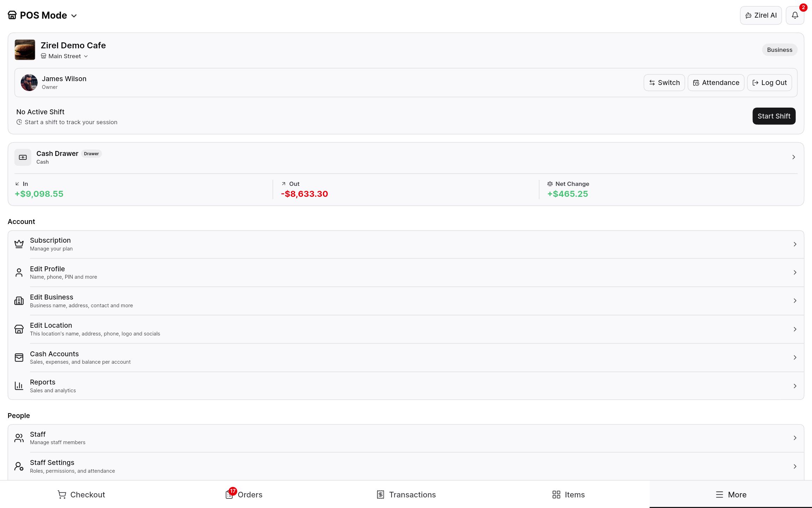Click the Edit Location row title
The image size is (812, 508).
point(51,325)
